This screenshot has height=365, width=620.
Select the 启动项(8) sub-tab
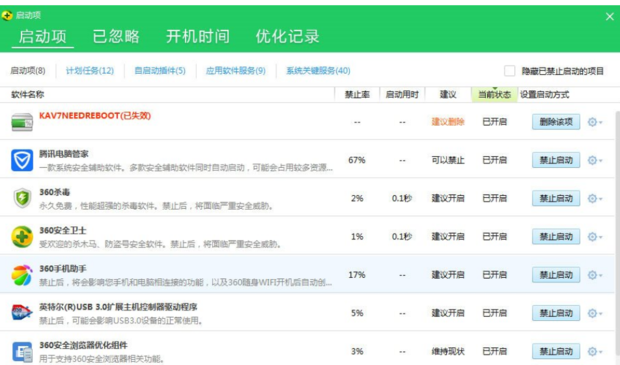[x=28, y=71]
